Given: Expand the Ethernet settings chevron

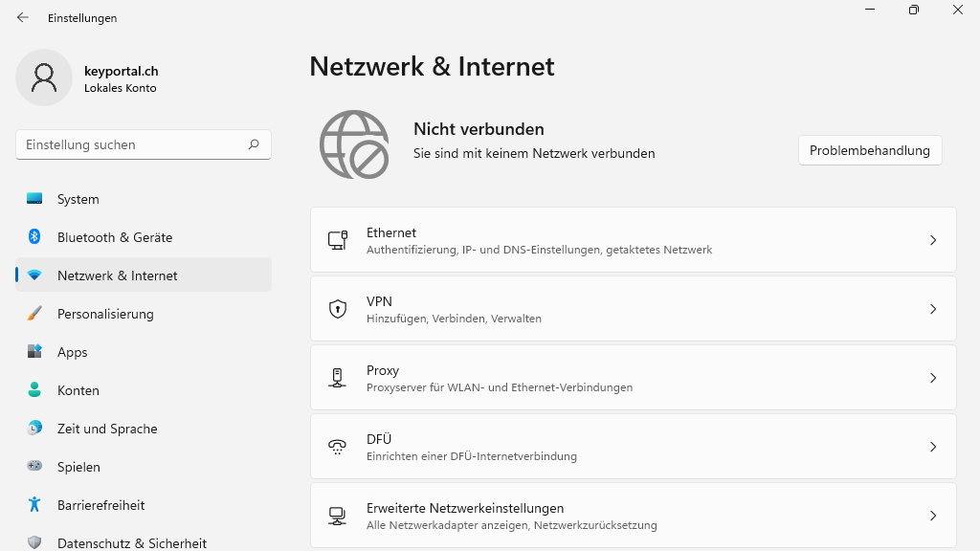Looking at the screenshot, I should point(933,240).
